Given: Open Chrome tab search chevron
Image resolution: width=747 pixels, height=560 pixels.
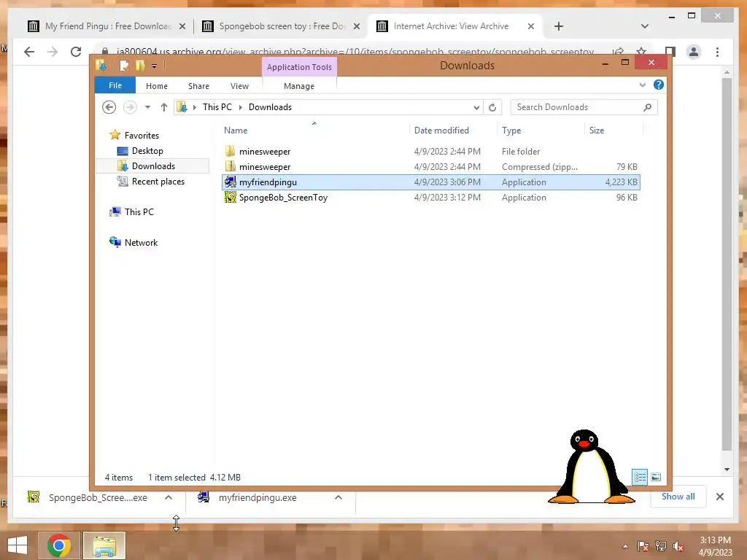Looking at the screenshot, I should (x=645, y=26).
